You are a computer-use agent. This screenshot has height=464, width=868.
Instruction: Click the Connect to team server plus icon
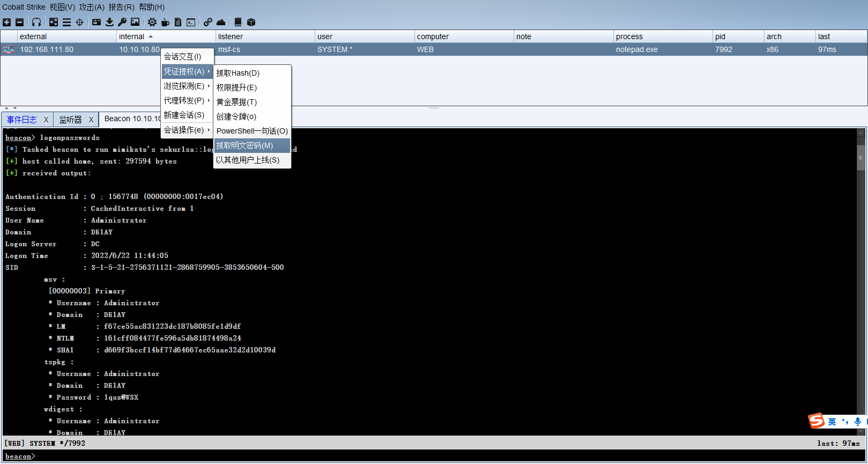pos(6,22)
